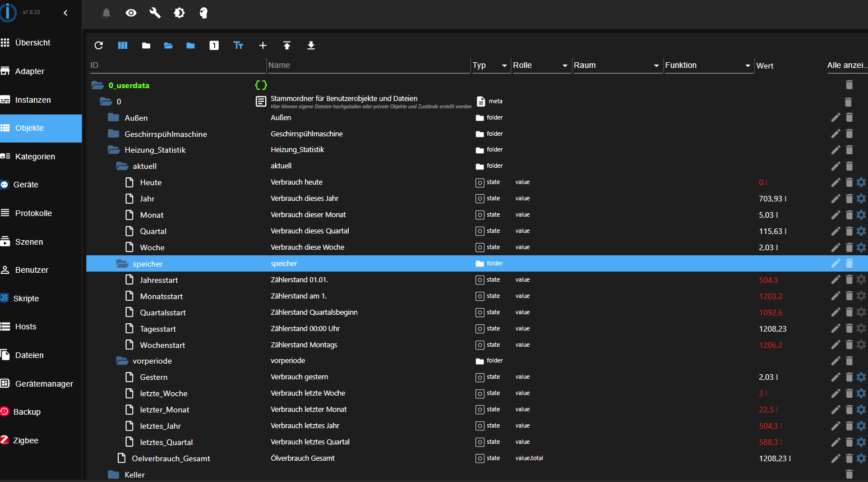Collapse the 0_userdata root folder

click(98, 85)
